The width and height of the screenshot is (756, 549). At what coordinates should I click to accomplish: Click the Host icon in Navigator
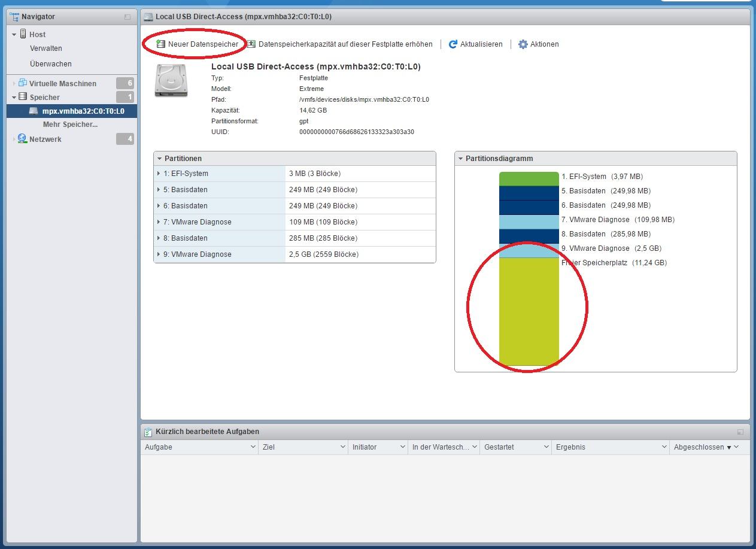[x=23, y=34]
